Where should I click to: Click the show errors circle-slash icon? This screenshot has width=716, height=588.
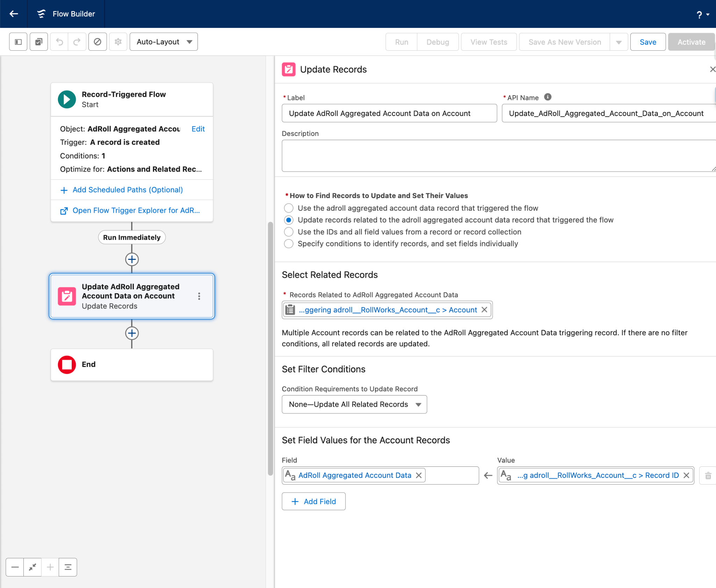coord(98,42)
